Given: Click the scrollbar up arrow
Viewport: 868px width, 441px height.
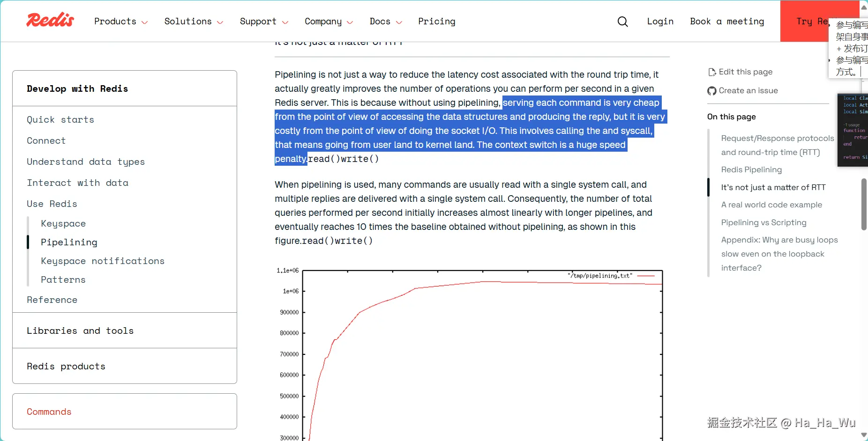Looking at the screenshot, I should pos(864,7).
